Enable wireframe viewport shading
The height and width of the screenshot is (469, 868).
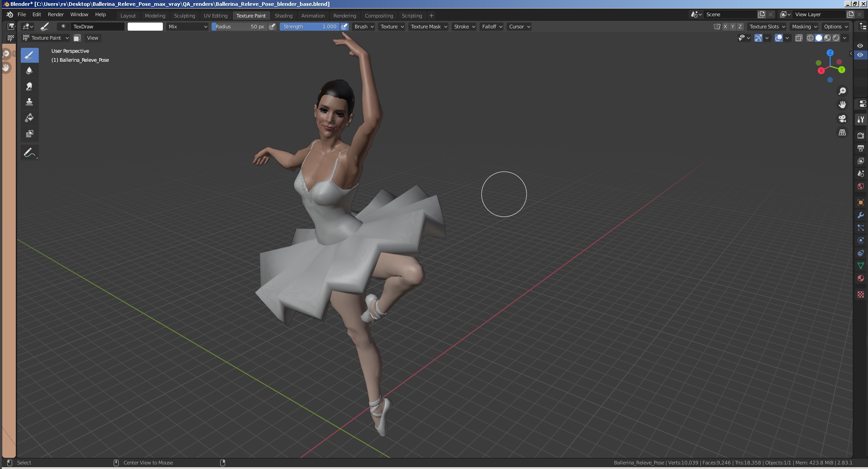[810, 38]
